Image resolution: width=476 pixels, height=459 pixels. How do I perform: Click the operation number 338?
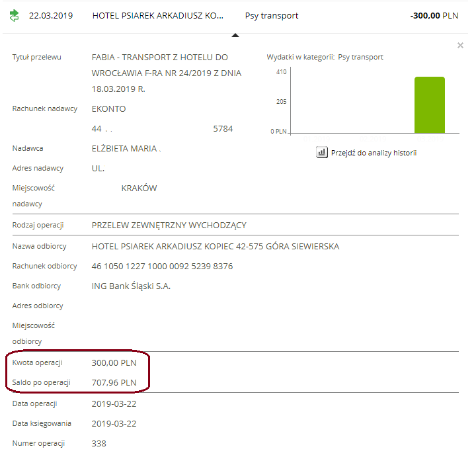coord(99,444)
